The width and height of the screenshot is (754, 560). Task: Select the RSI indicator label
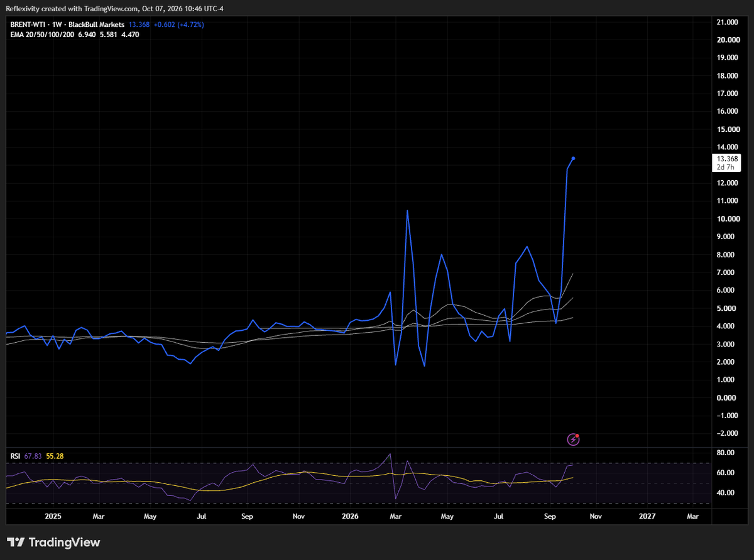coord(16,456)
